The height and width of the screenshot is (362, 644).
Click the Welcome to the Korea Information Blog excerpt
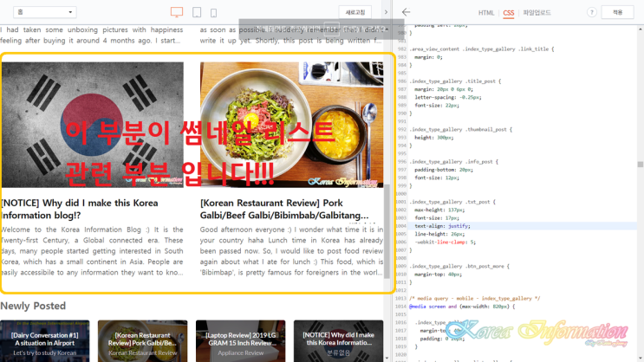(93, 251)
